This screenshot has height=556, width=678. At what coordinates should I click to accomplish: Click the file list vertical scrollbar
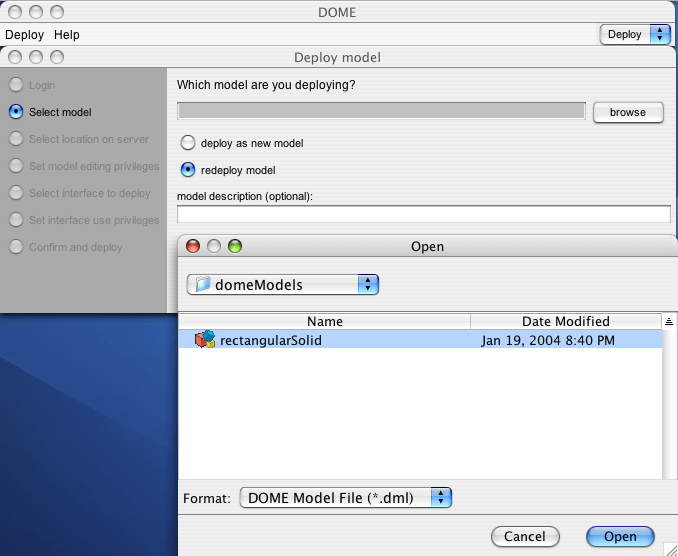pos(669,404)
